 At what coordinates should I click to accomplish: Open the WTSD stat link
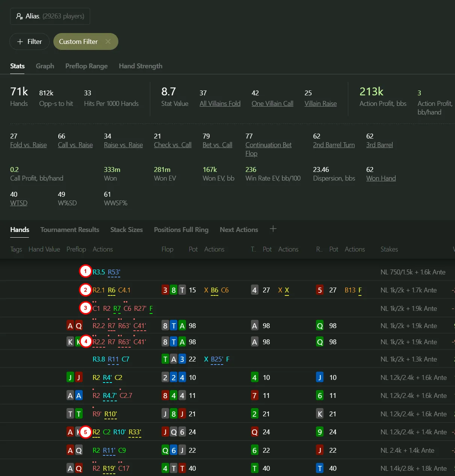click(x=19, y=203)
